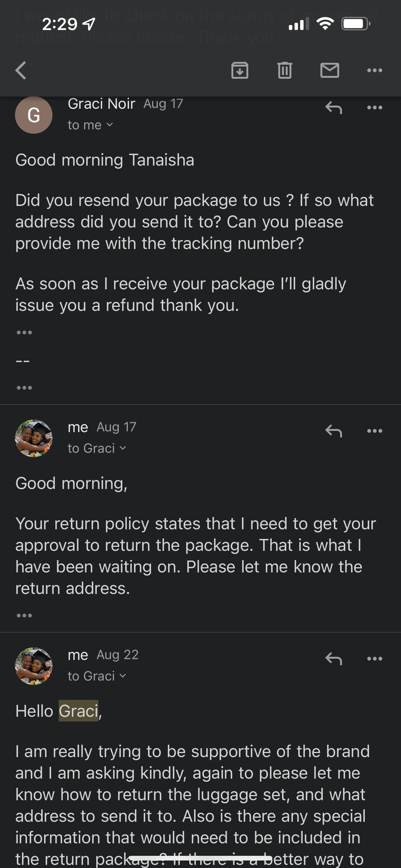Tap my profile photo on Aug 22 message
Viewport: 401px width, 868px height.
(34, 666)
